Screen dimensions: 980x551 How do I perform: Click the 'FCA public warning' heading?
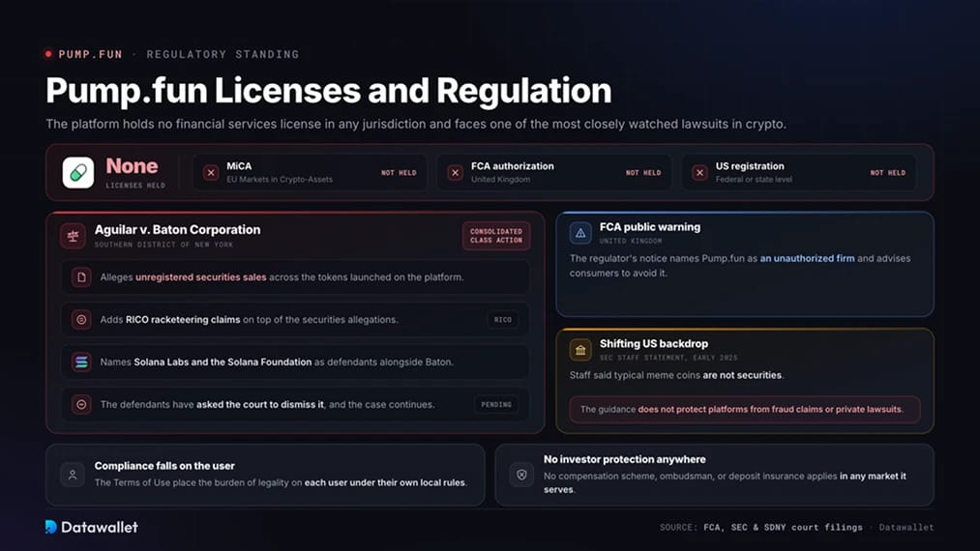(x=650, y=227)
